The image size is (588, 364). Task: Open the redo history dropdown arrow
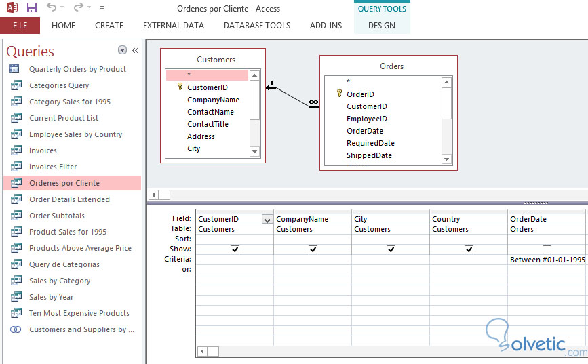pos(89,7)
